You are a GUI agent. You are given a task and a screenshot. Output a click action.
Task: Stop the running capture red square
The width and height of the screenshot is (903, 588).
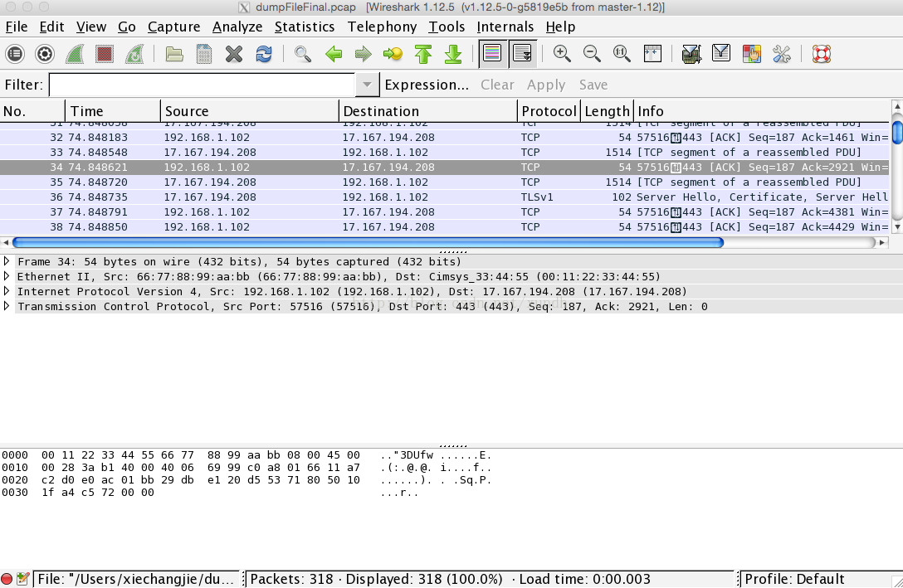(105, 54)
